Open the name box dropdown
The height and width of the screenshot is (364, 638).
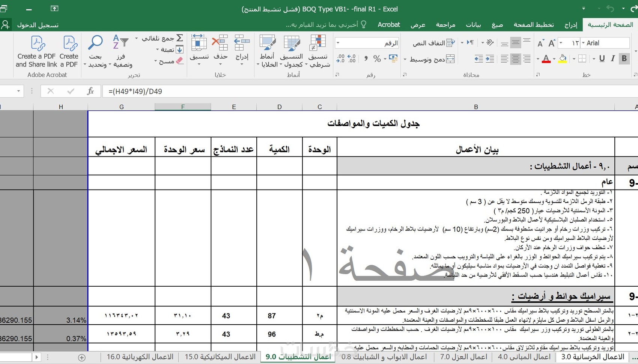click(x=18, y=91)
